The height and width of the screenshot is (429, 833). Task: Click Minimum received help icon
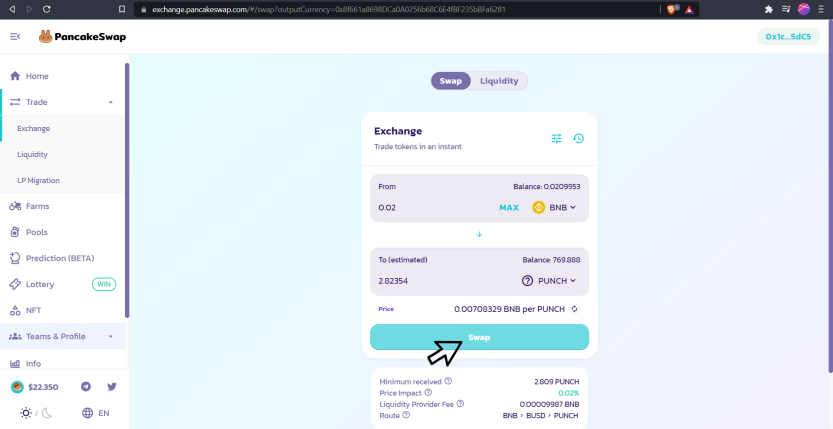pos(448,381)
